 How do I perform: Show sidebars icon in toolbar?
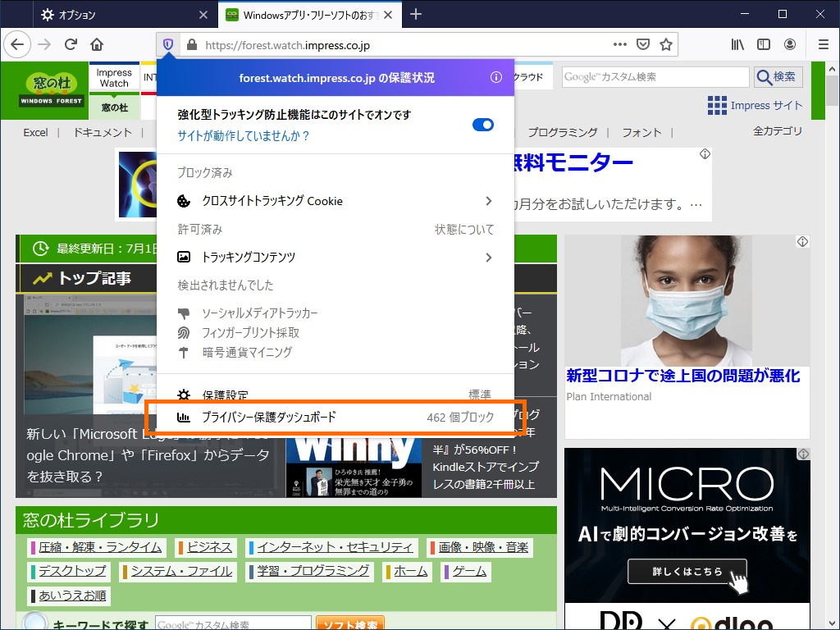click(x=764, y=44)
